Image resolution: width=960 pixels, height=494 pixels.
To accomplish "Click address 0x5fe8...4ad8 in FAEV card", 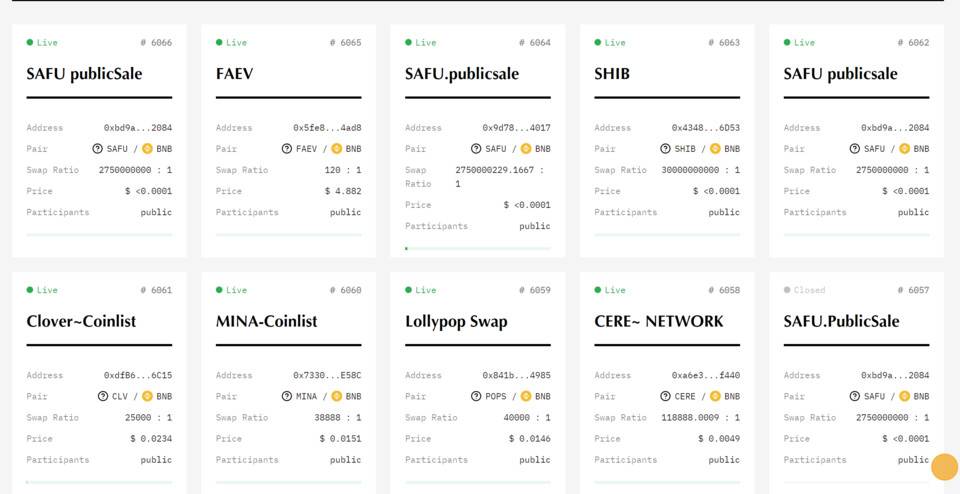I will 327,128.
